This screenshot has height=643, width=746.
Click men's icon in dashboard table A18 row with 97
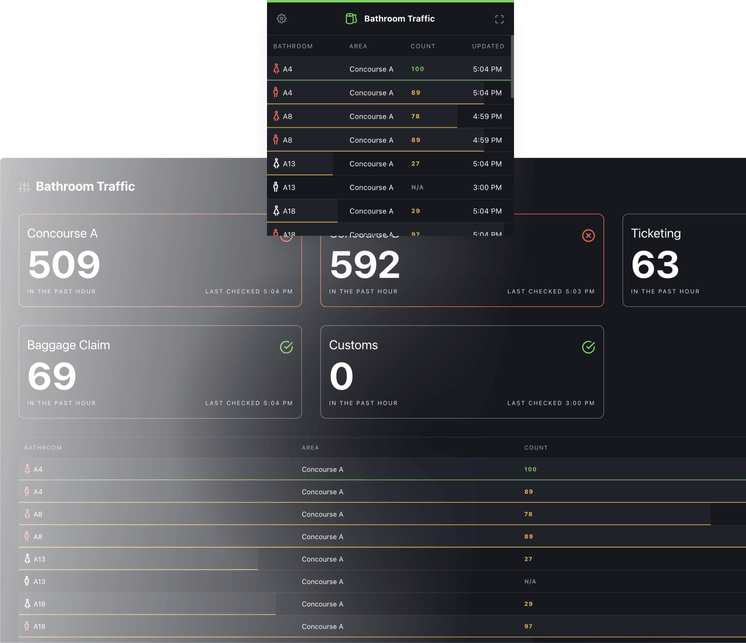tap(27, 626)
